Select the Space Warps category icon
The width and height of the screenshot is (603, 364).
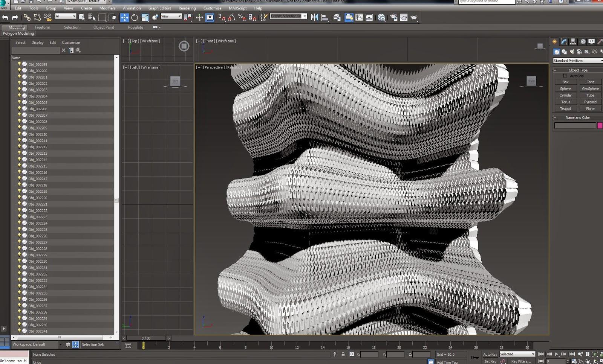click(595, 52)
